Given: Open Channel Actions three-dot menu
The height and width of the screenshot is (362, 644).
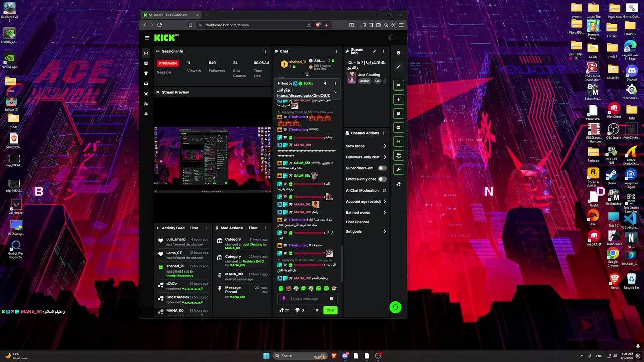Looking at the screenshot, I should (383, 133).
